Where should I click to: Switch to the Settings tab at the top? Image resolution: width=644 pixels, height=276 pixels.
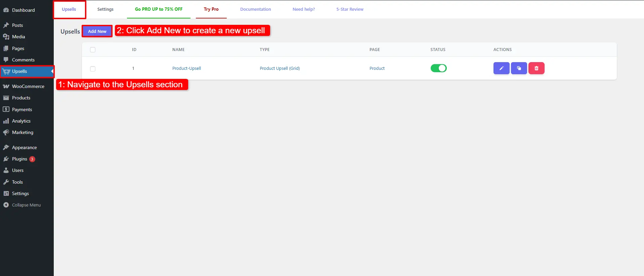[x=105, y=9]
